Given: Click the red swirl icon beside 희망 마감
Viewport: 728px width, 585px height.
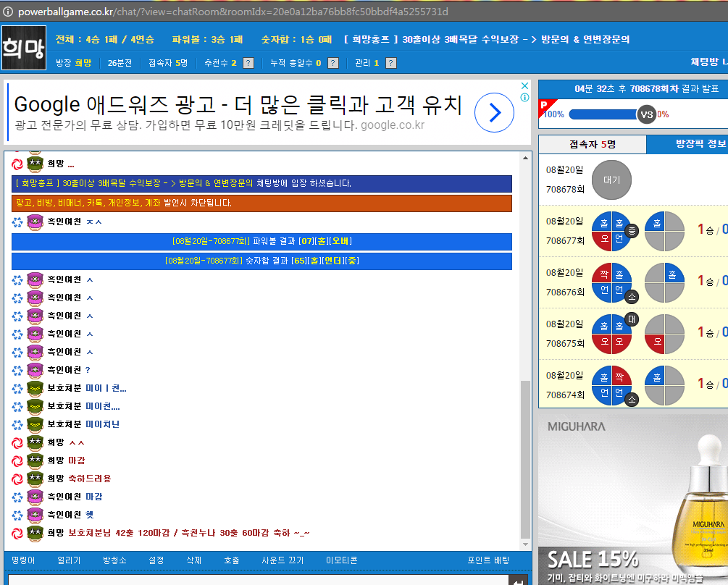Looking at the screenshot, I should pos(17,461).
